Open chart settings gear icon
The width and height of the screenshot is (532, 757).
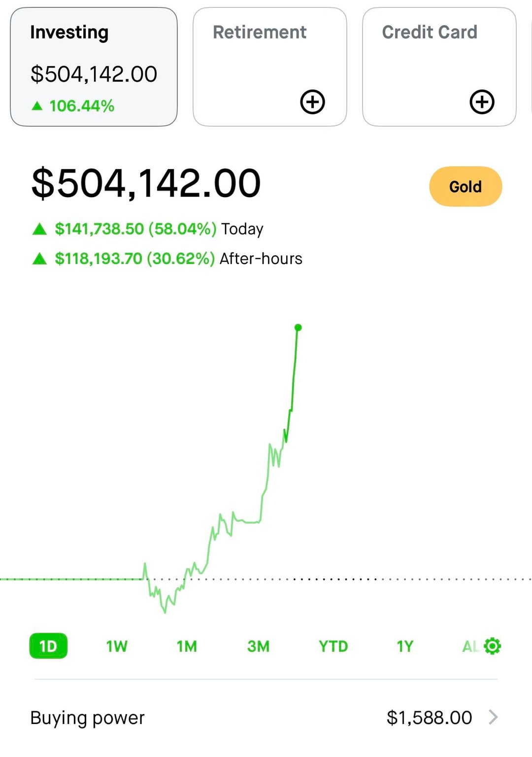click(492, 646)
